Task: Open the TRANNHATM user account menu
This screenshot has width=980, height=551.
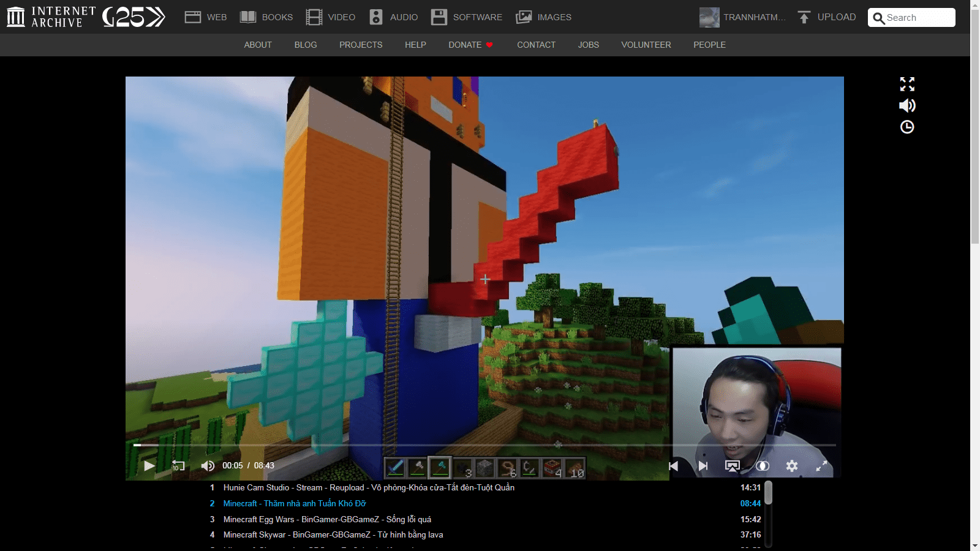Action: pos(742,17)
